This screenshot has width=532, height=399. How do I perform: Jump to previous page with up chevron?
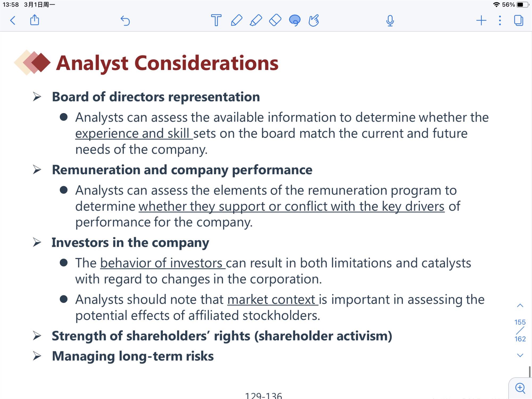point(520,305)
